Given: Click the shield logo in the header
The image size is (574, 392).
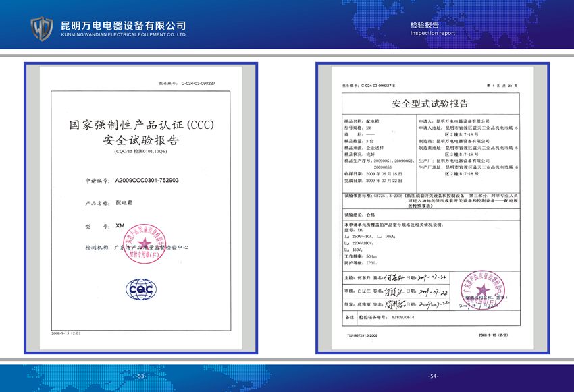Looking at the screenshot, I should pos(43,28).
